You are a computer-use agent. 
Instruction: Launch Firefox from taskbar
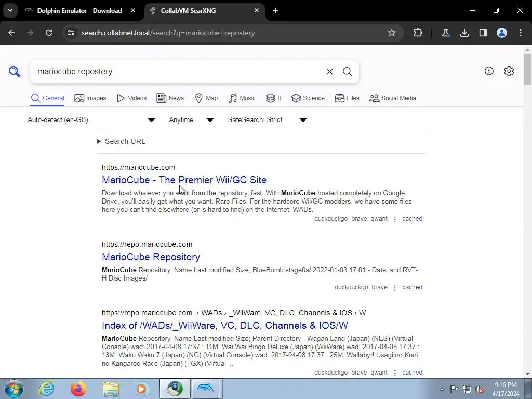pyautogui.click(x=78, y=389)
